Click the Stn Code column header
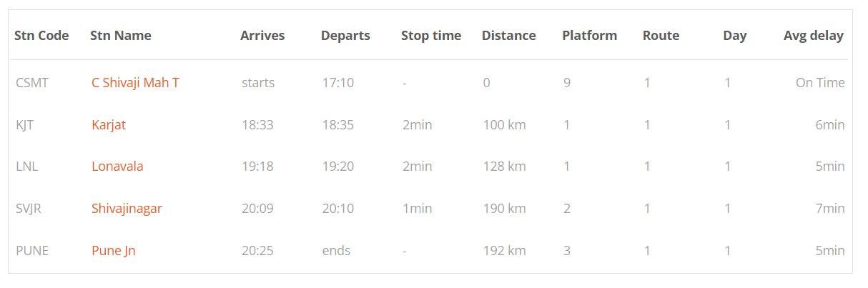Image resolution: width=868 pixels, height=288 pixels. click(41, 36)
